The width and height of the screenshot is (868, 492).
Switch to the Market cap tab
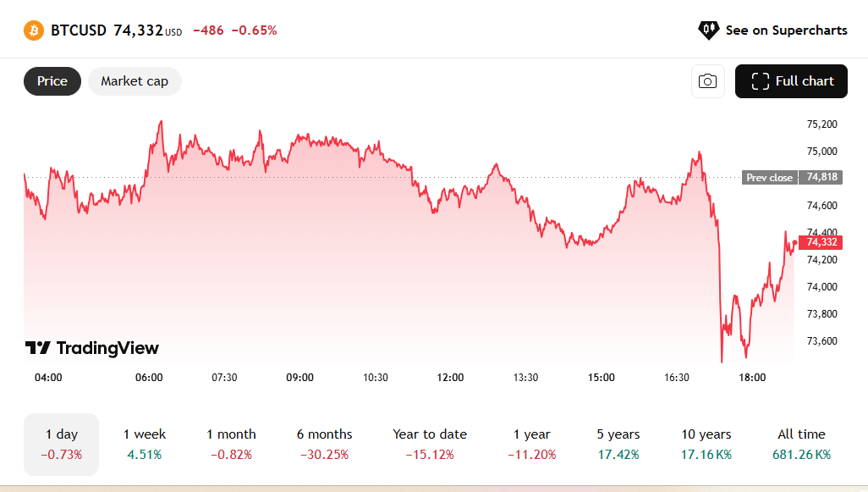click(x=135, y=81)
